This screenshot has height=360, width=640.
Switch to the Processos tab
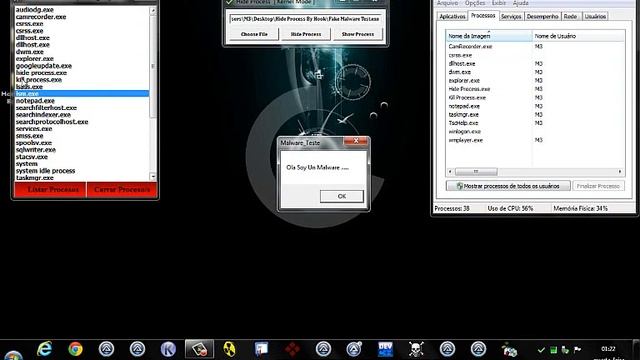[483, 16]
